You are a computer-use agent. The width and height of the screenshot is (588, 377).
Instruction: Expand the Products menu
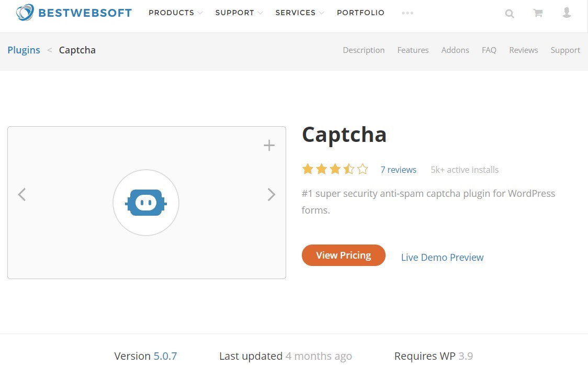coord(175,13)
